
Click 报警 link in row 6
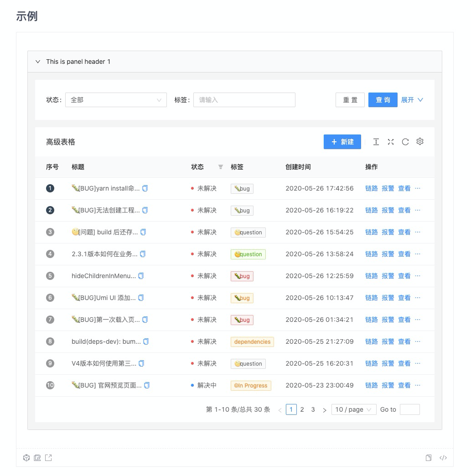[388, 298]
